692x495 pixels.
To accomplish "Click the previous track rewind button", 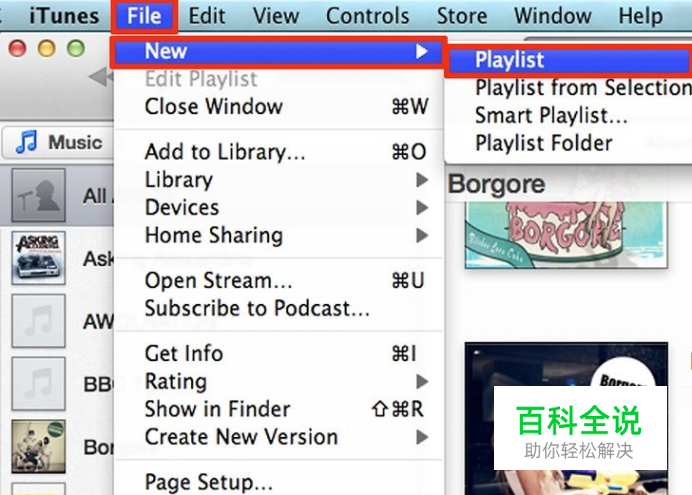I will (x=101, y=77).
